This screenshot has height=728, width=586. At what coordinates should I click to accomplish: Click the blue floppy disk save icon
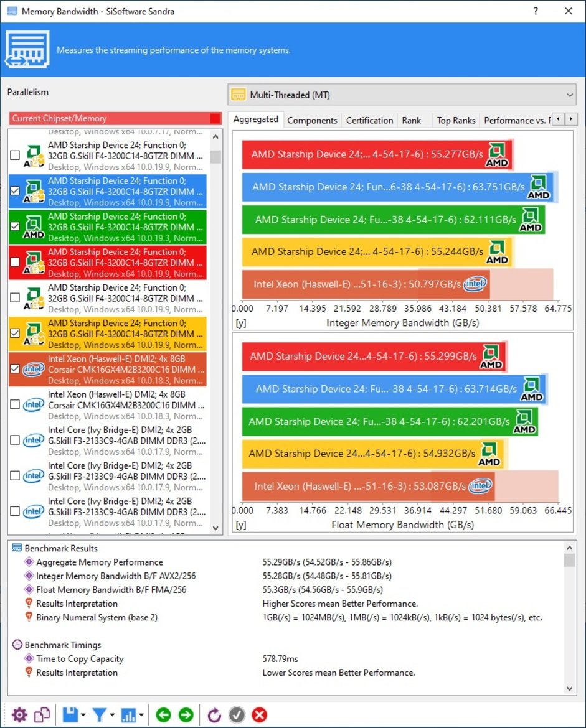70,714
